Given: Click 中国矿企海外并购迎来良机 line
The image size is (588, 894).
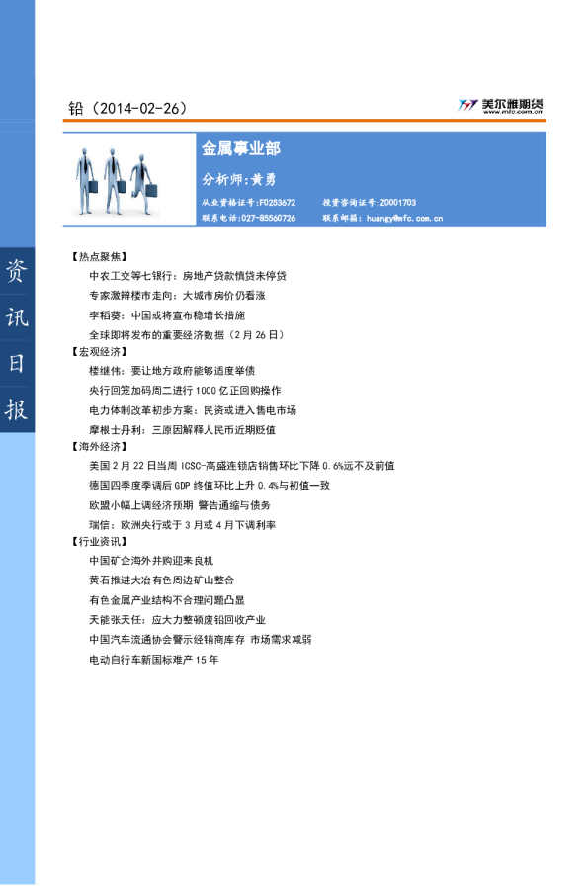Looking at the screenshot, I should 151,561.
